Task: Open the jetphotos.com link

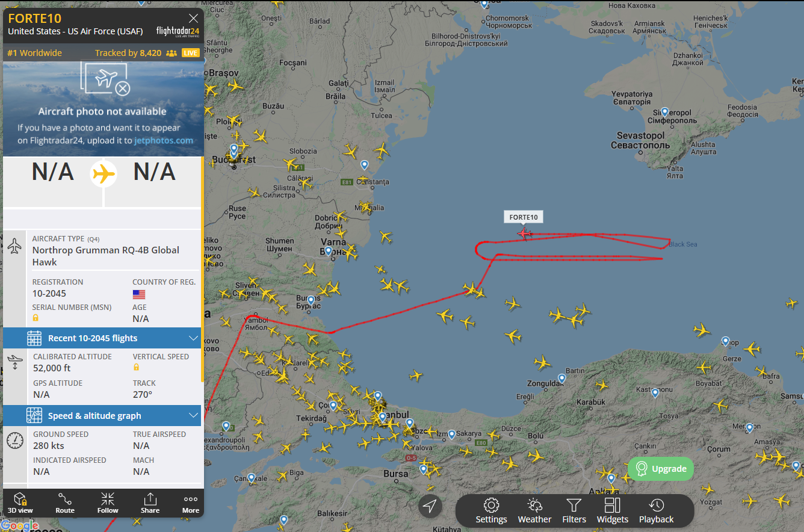Action: 164,140
